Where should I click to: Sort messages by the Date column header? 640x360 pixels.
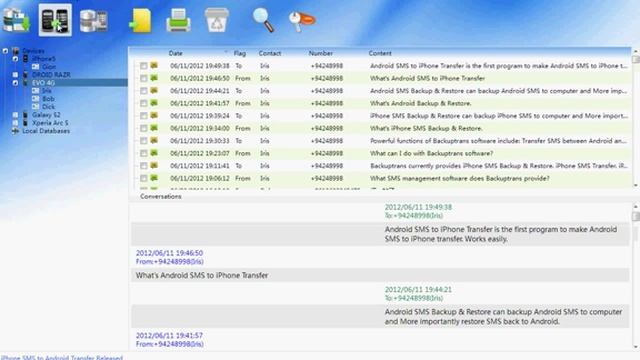(176, 53)
